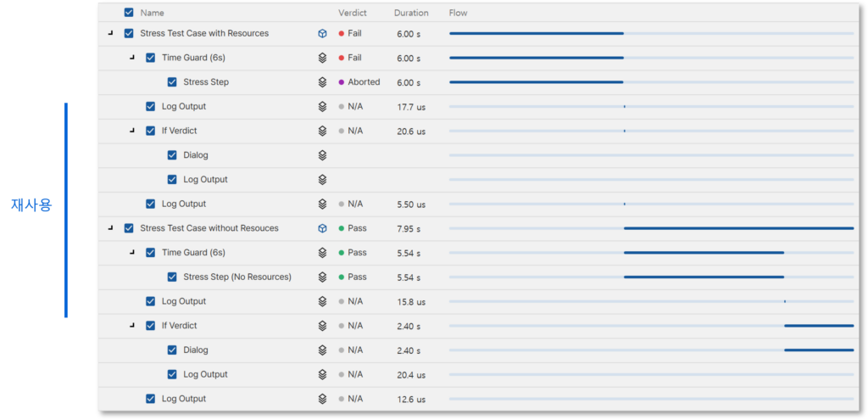Sort by the Verdict column header
Viewport: 868px width, 420px height.
pos(353,13)
